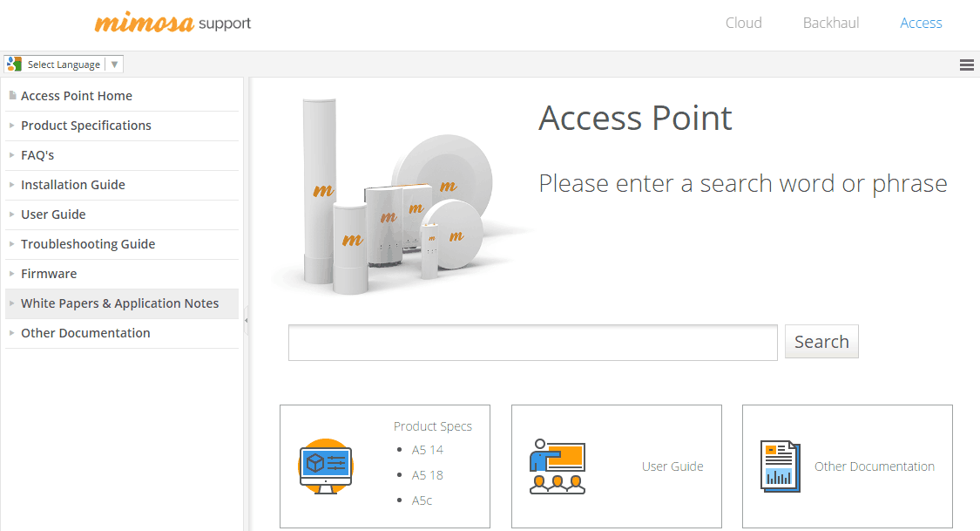The width and height of the screenshot is (980, 531).
Task: Open Troubleshooting Guide in sidebar
Action: click(88, 244)
